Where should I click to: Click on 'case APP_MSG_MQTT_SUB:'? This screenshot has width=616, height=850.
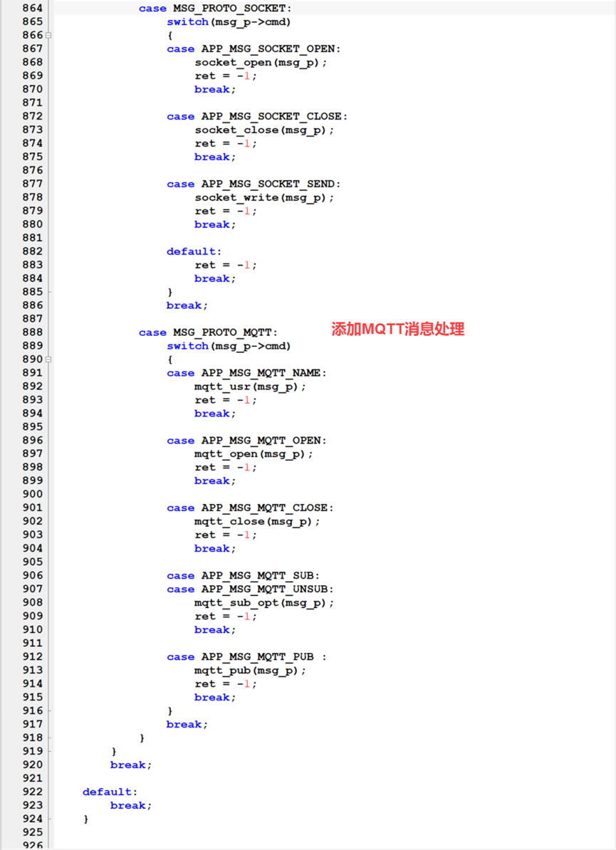pyautogui.click(x=243, y=576)
